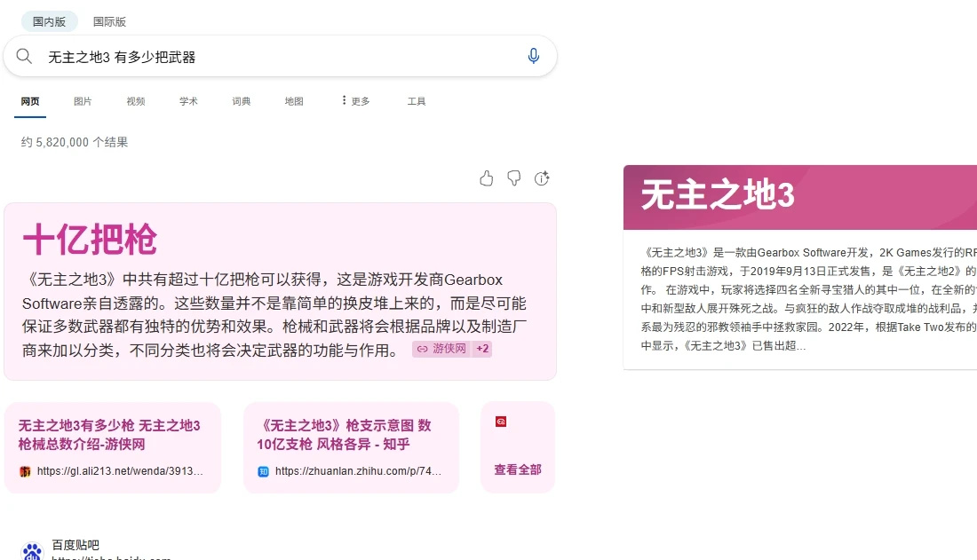Switch to 国际版 search mode

point(109,22)
